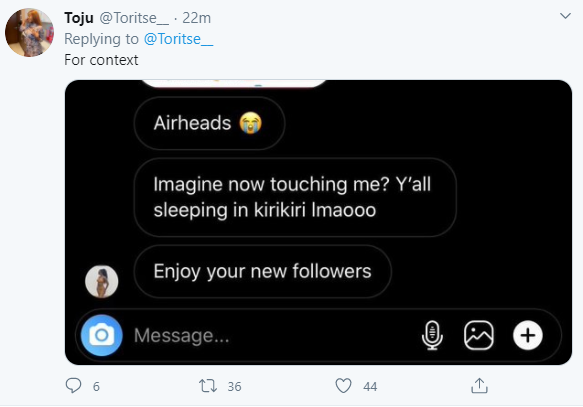Viewport: 583px width, 407px height.
Task: Select the 'Enjoy your new followers' bubble
Action: [x=262, y=271]
